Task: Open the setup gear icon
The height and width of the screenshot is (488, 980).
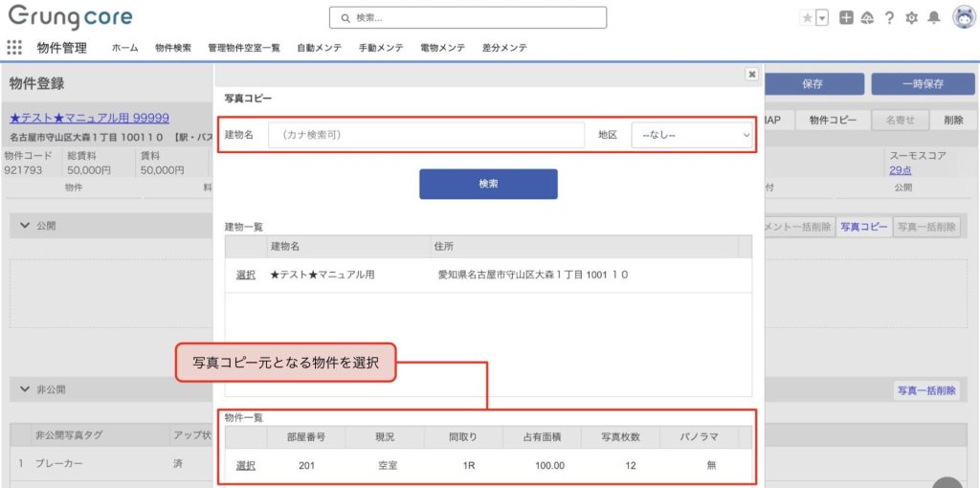Action: coord(911,18)
